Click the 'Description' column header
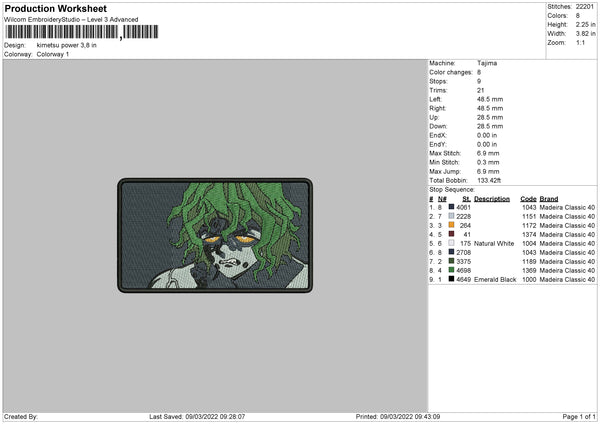Image resolution: width=600 pixels, height=424 pixels. click(x=492, y=199)
